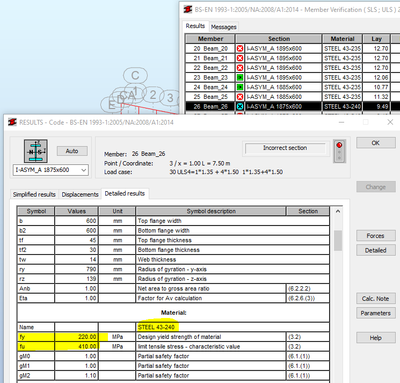Screen dimensions: 400x383
Task: Click the Lay column header in verification table
Action: 376,39
